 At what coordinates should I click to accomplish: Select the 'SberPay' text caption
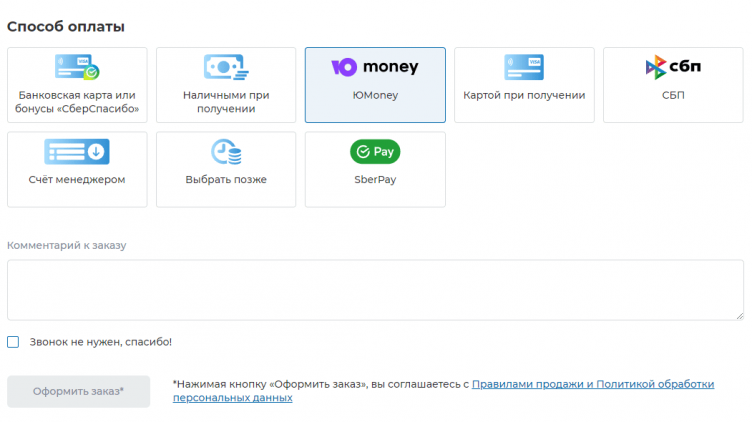[x=375, y=180]
